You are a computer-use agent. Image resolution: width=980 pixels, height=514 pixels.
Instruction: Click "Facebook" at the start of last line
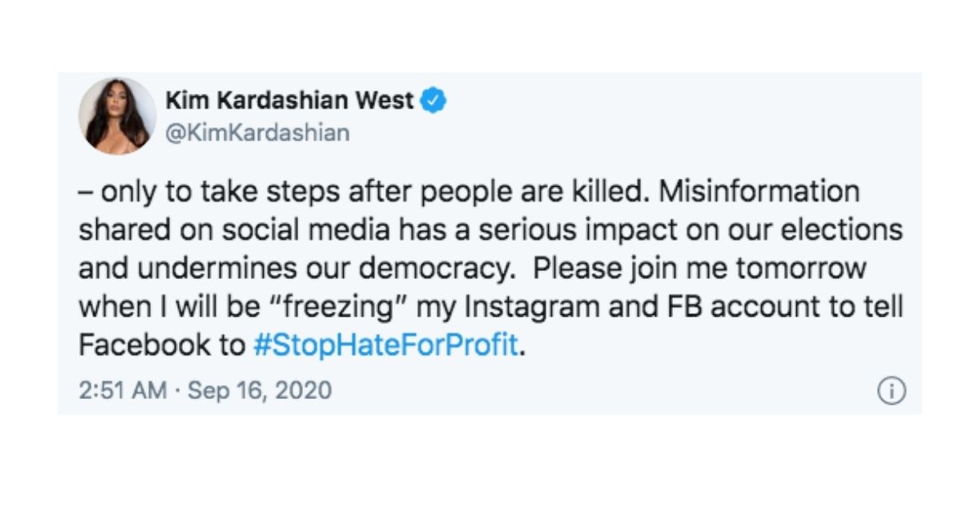(145, 345)
